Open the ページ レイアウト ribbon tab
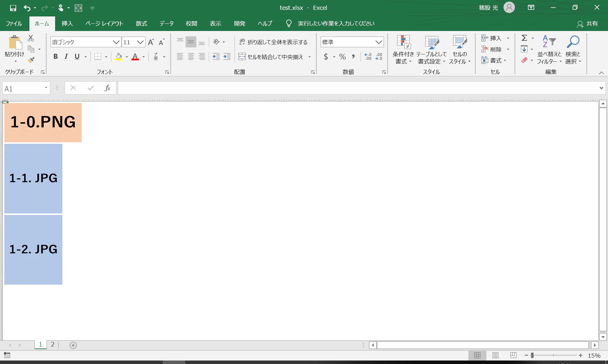 click(104, 23)
